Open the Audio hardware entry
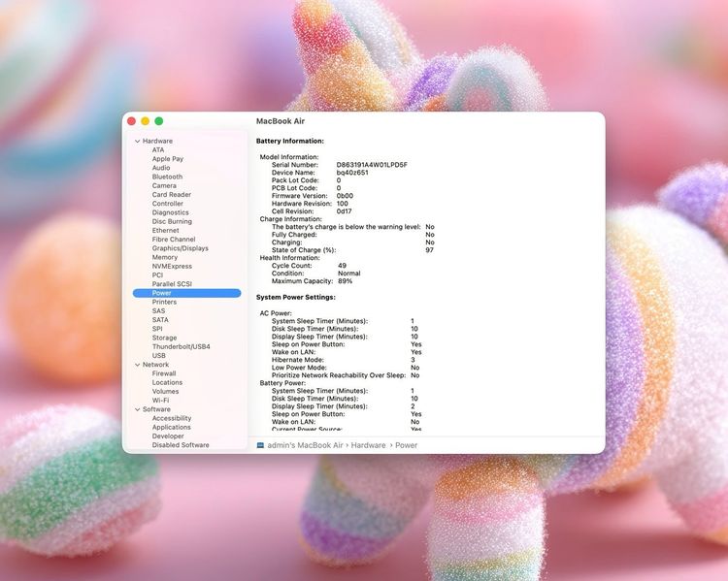 pyautogui.click(x=160, y=168)
